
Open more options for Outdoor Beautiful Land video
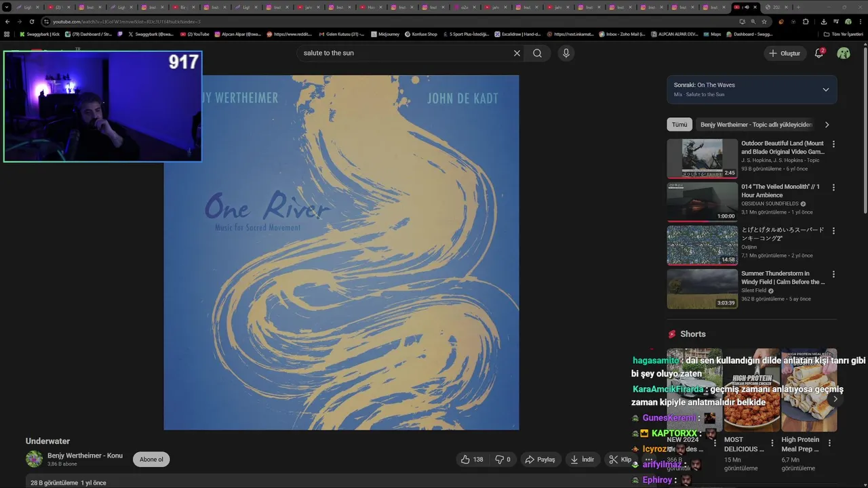(x=833, y=144)
